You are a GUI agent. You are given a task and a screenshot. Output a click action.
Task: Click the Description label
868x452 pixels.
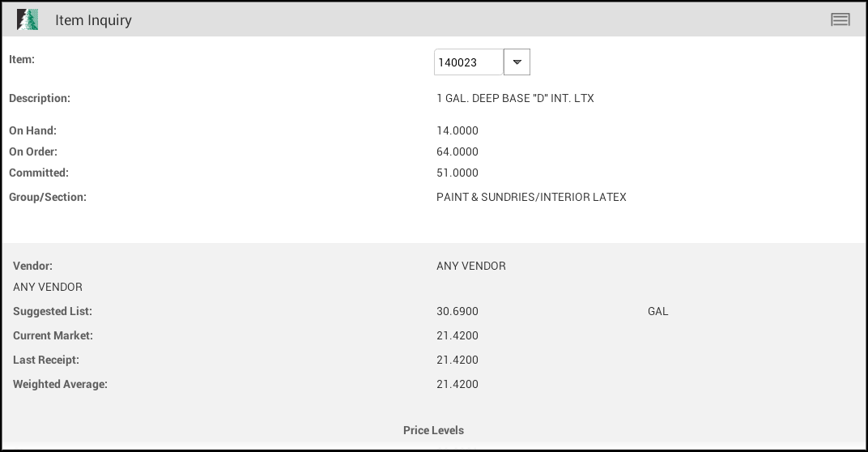pyautogui.click(x=40, y=98)
